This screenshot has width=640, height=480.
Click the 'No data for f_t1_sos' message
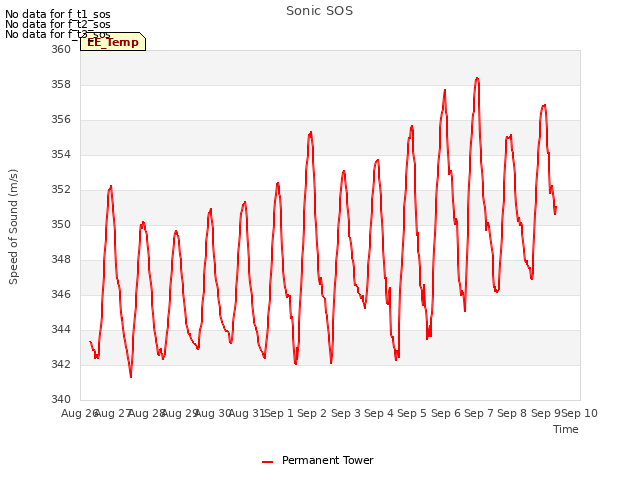coord(58,14)
